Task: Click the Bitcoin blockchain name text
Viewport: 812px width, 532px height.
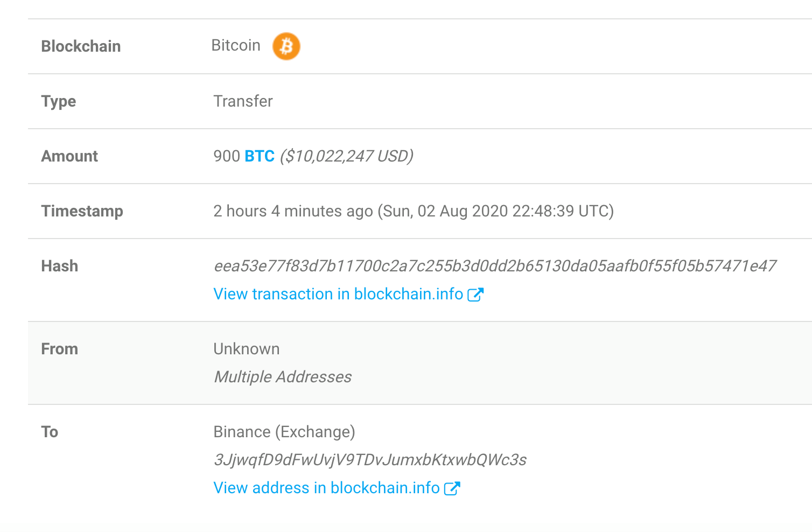Action: click(236, 45)
